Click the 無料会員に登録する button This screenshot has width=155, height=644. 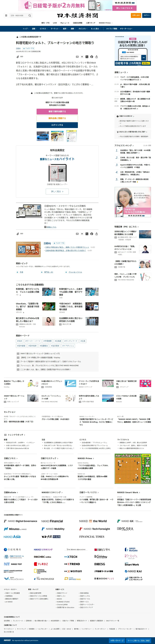tap(57, 118)
